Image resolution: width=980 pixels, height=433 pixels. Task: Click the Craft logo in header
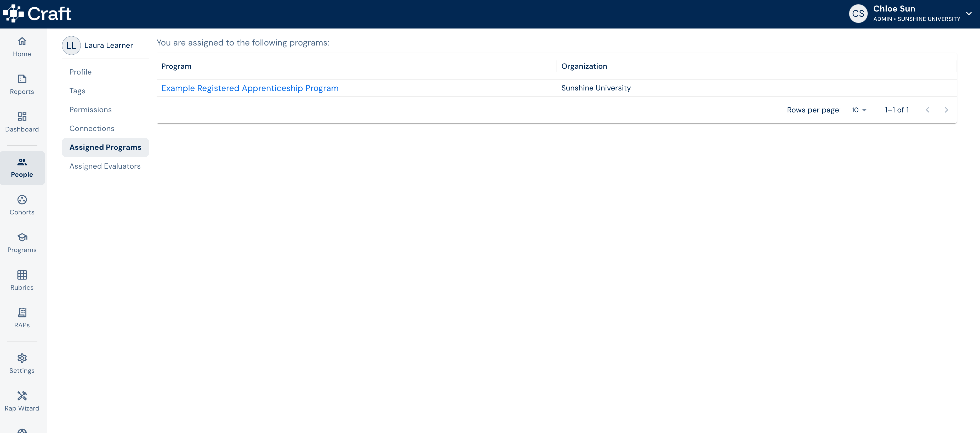click(37, 14)
